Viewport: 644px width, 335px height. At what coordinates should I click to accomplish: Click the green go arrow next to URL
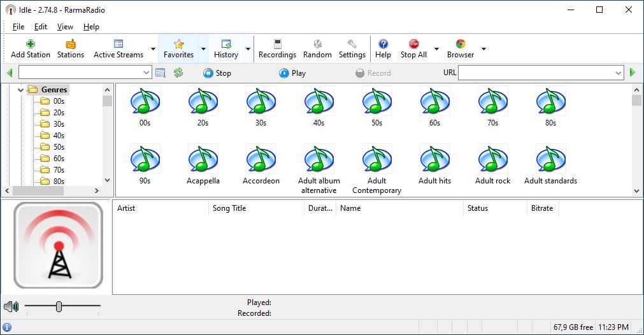[x=633, y=73]
